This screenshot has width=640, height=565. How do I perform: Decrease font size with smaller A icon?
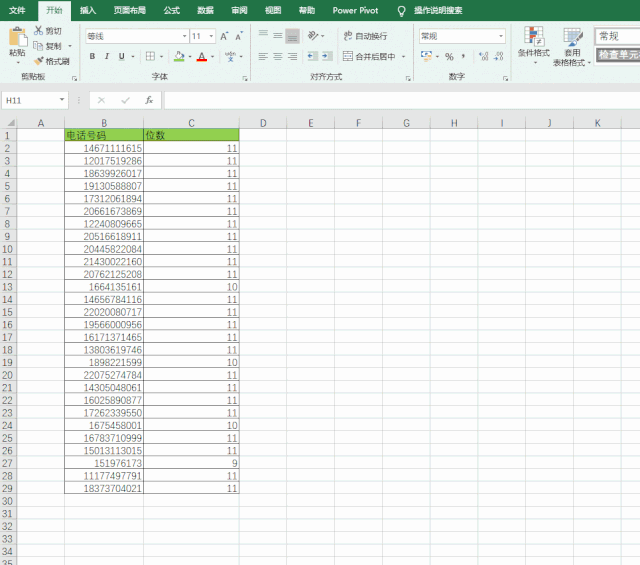click(x=239, y=36)
